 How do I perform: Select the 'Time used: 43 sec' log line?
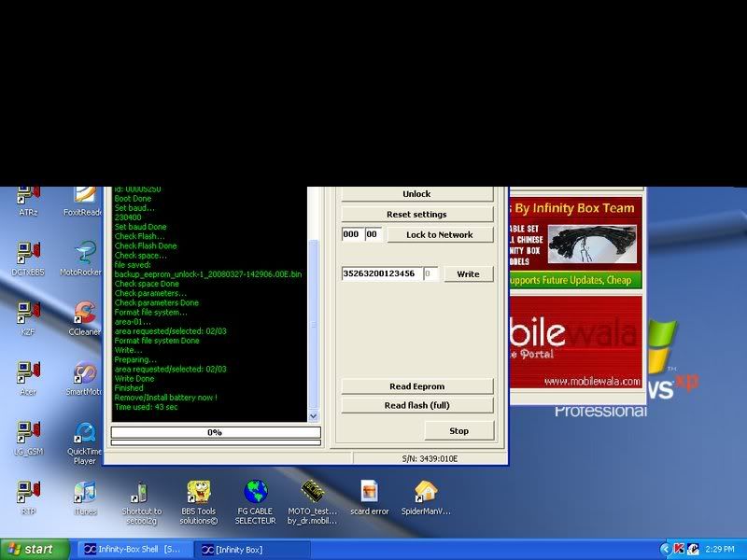(x=146, y=407)
